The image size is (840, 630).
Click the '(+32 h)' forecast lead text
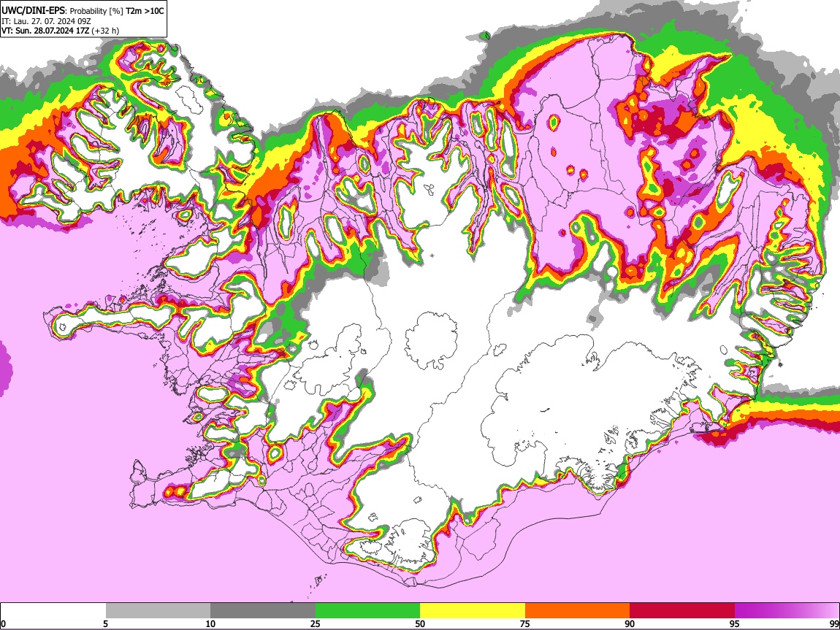coord(105,31)
